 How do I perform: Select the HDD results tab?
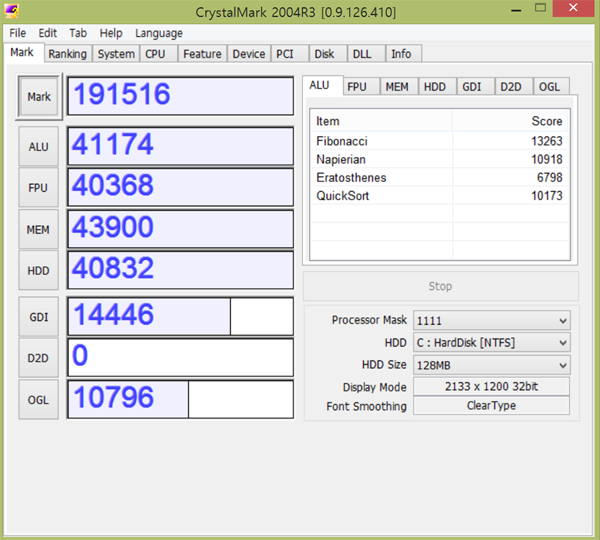click(x=435, y=87)
